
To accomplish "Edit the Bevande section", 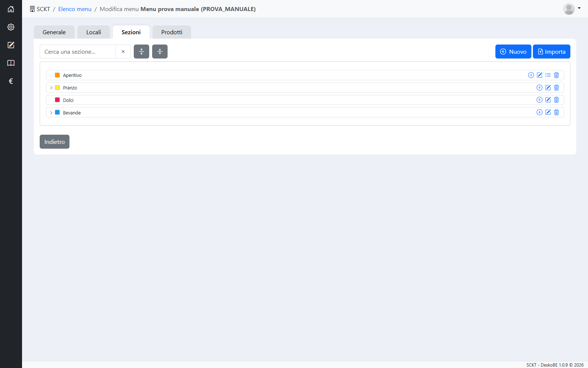I will pos(548,112).
